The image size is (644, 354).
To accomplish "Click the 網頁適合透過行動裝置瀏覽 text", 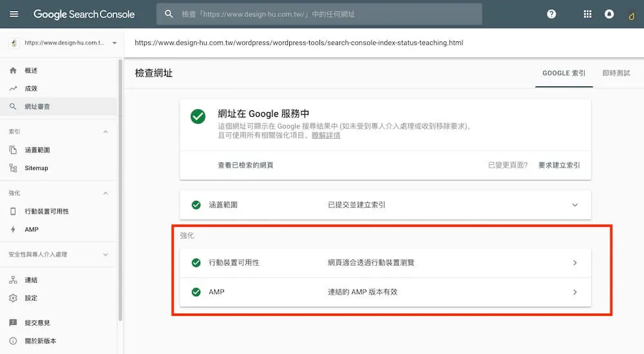I will 371,262.
